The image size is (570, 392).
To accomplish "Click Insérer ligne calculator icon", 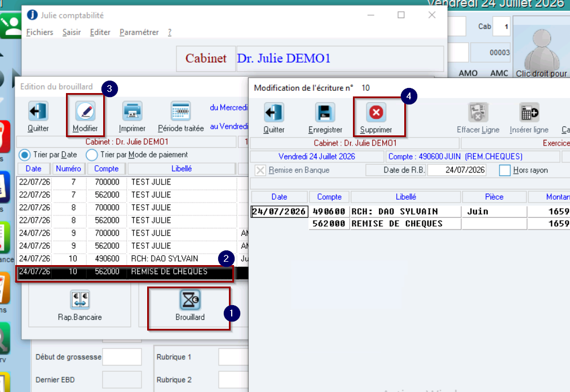I will [x=529, y=112].
